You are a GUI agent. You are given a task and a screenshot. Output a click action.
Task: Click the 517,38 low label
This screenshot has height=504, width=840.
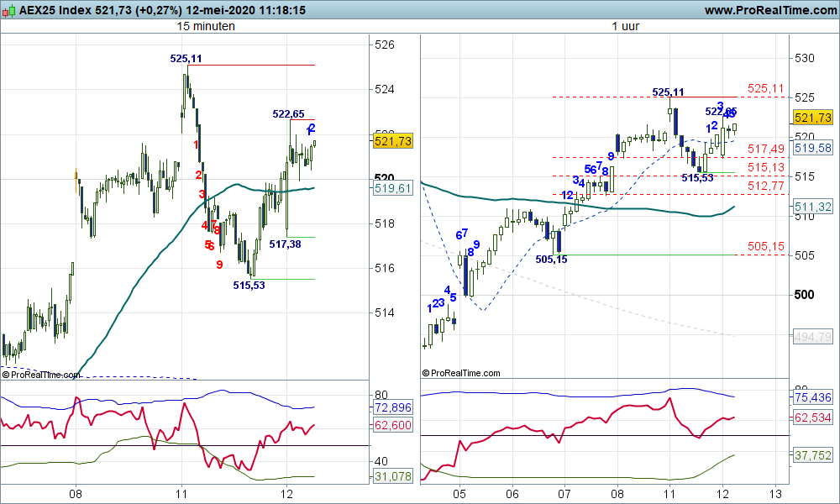pos(285,244)
